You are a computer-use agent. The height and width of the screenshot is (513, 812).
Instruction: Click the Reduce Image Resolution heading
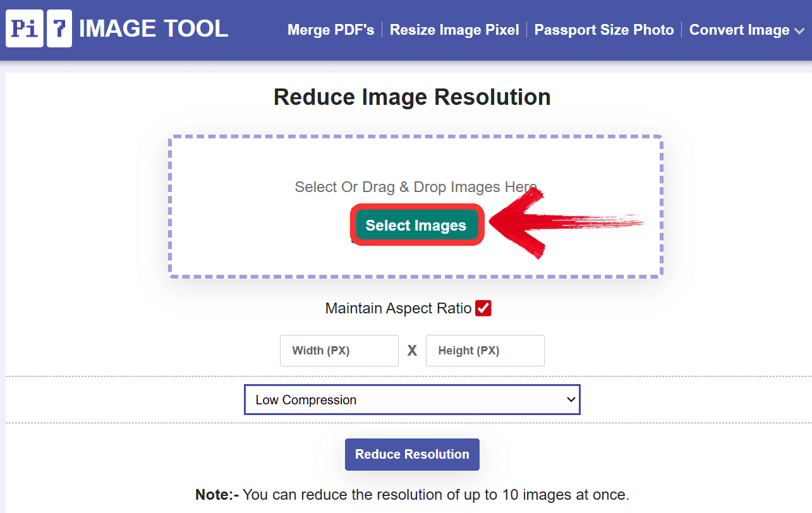click(412, 97)
